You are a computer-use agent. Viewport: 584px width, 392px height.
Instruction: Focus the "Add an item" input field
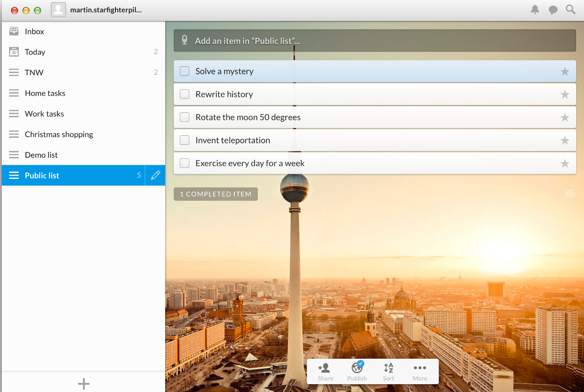(374, 41)
